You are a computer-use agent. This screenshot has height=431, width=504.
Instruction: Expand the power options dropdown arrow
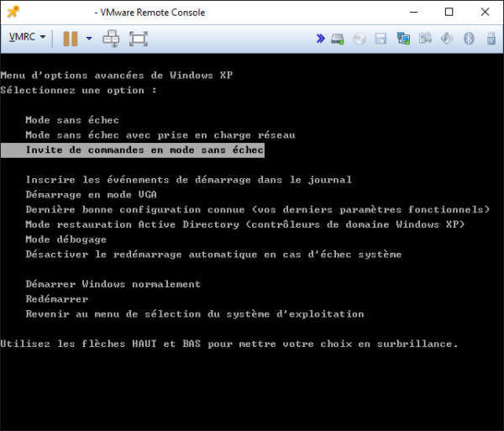(89, 39)
